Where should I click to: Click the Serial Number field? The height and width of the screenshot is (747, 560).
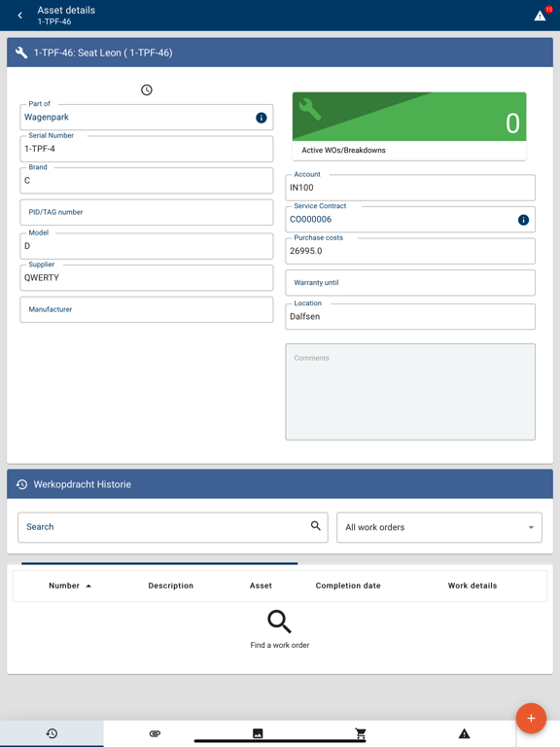(x=147, y=149)
